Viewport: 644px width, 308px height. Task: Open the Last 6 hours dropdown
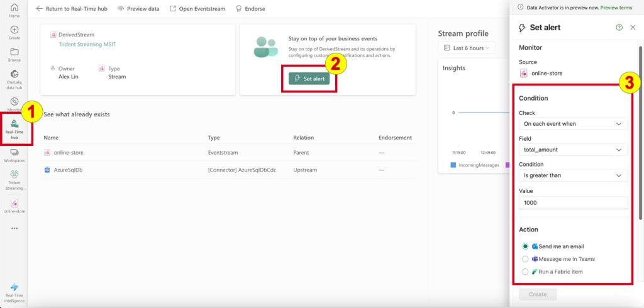point(466,48)
